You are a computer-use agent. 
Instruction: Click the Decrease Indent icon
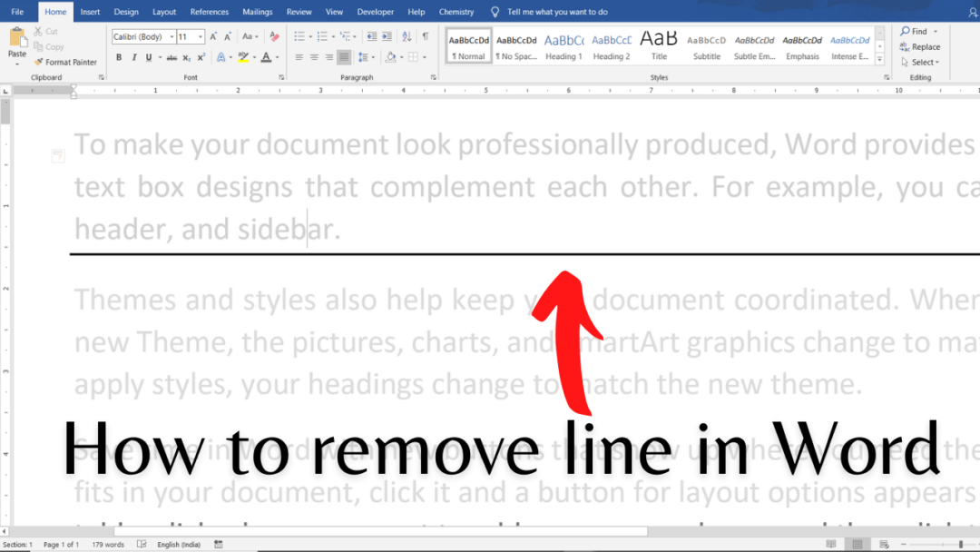(x=371, y=38)
